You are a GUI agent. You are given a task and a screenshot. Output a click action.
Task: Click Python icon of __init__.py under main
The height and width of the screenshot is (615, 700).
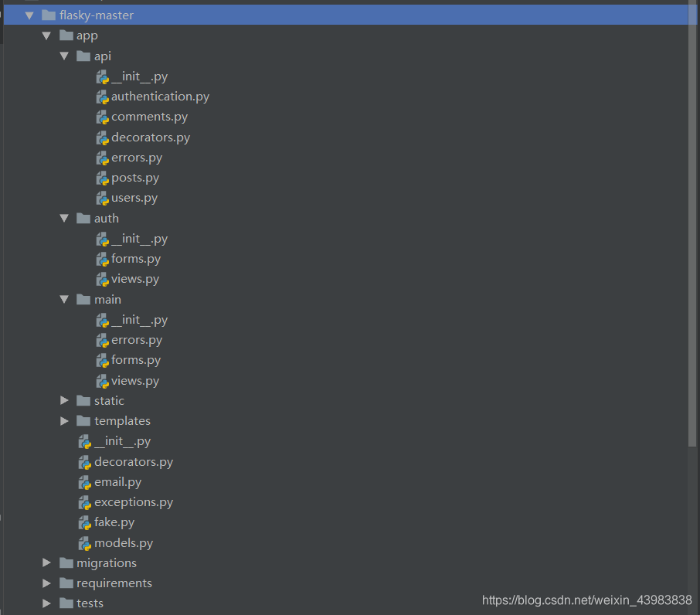coord(103,320)
